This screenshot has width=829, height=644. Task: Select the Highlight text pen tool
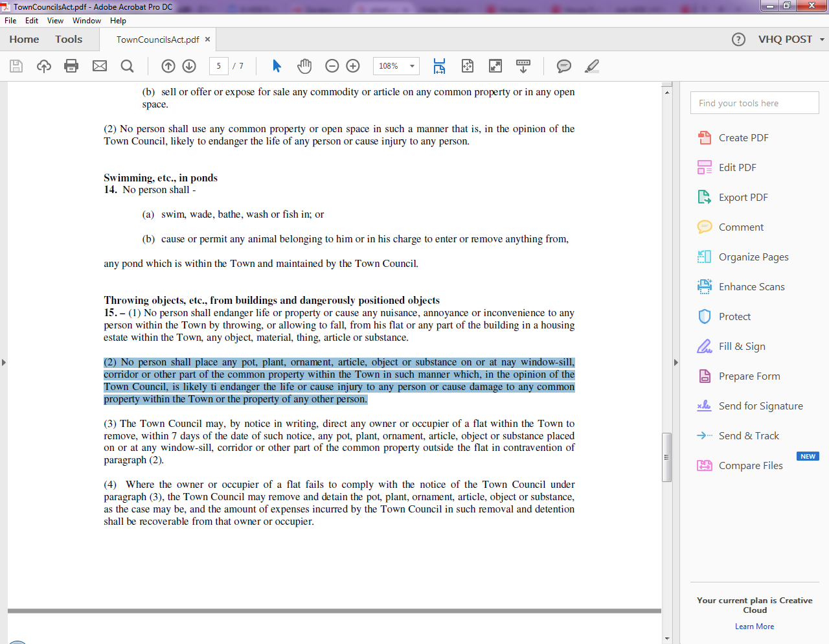pos(592,66)
